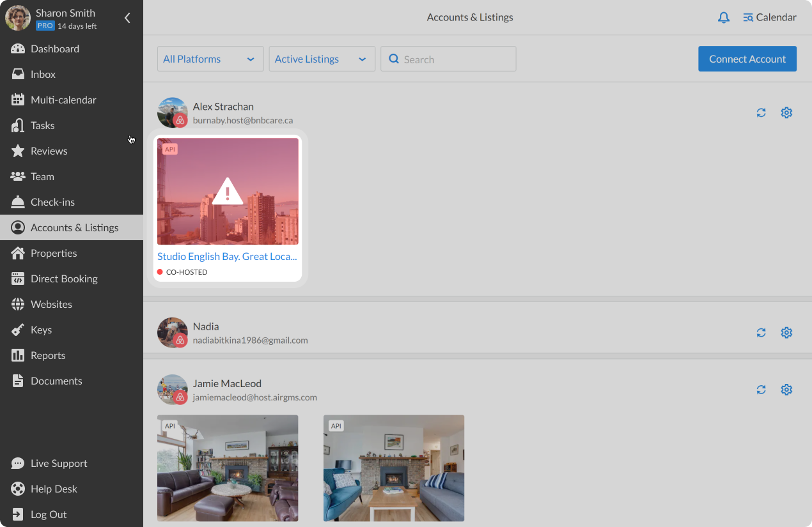Click the listings Search field
Viewport: 812px width, 527px height.
448,59
